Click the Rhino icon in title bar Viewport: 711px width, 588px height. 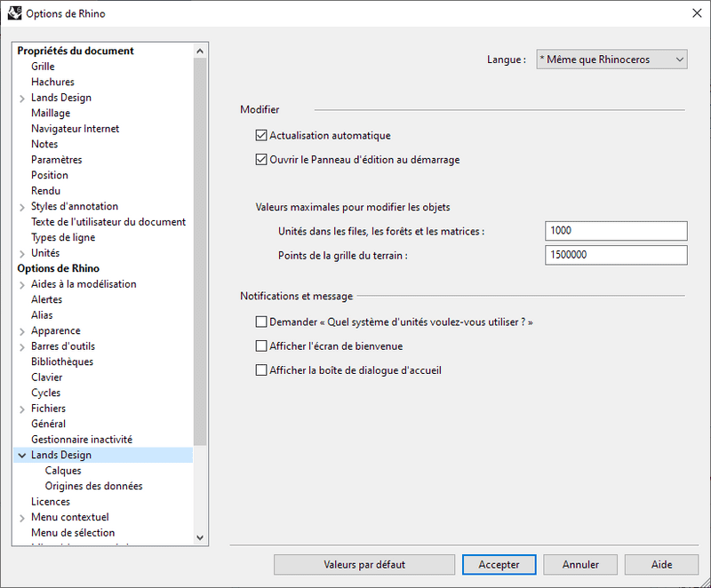pos(14,13)
